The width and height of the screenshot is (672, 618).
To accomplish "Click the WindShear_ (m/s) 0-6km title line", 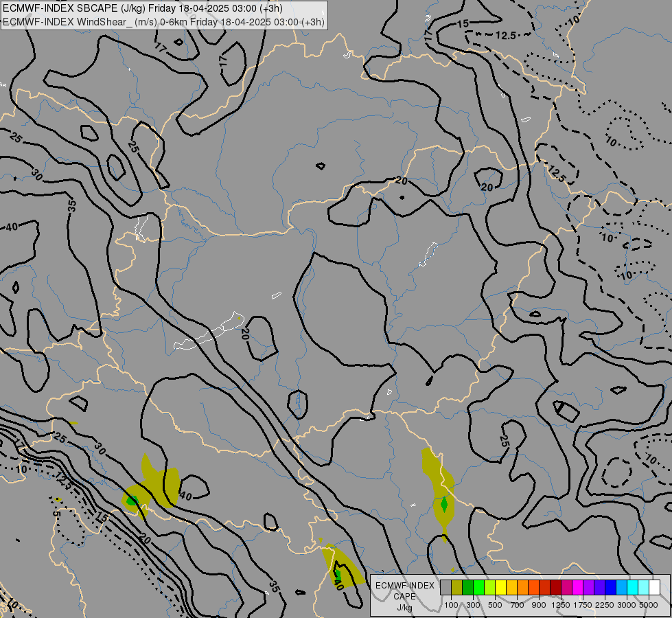I will pos(164,22).
